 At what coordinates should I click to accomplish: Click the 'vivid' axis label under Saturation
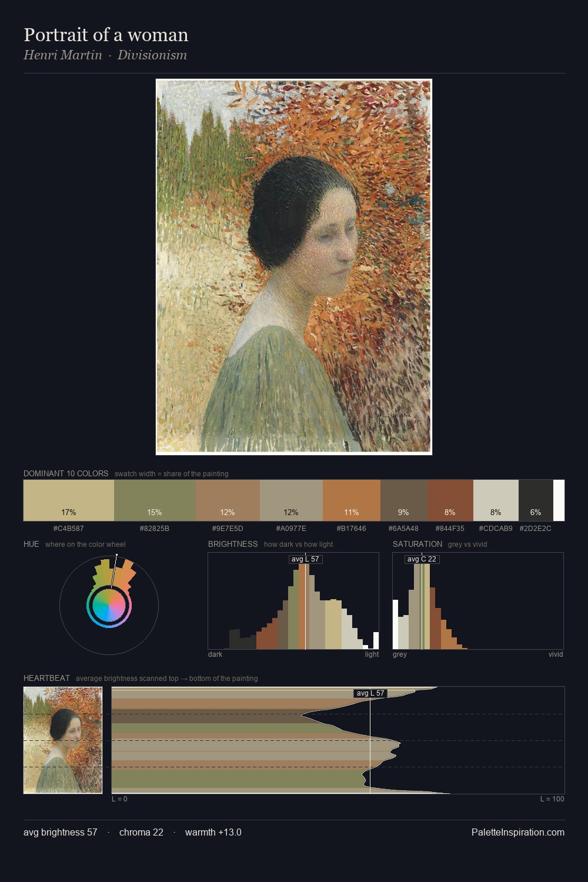click(556, 654)
